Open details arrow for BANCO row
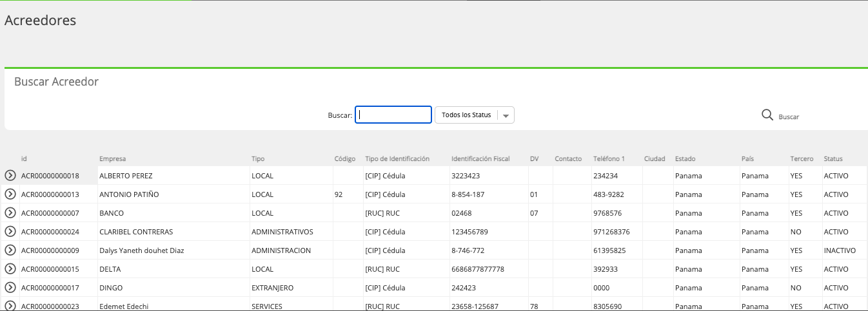This screenshot has height=311, width=868. (10, 212)
